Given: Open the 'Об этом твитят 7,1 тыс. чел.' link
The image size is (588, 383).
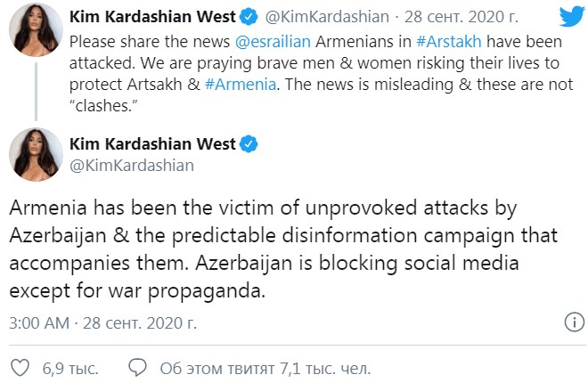Looking at the screenshot, I should click(265, 366).
